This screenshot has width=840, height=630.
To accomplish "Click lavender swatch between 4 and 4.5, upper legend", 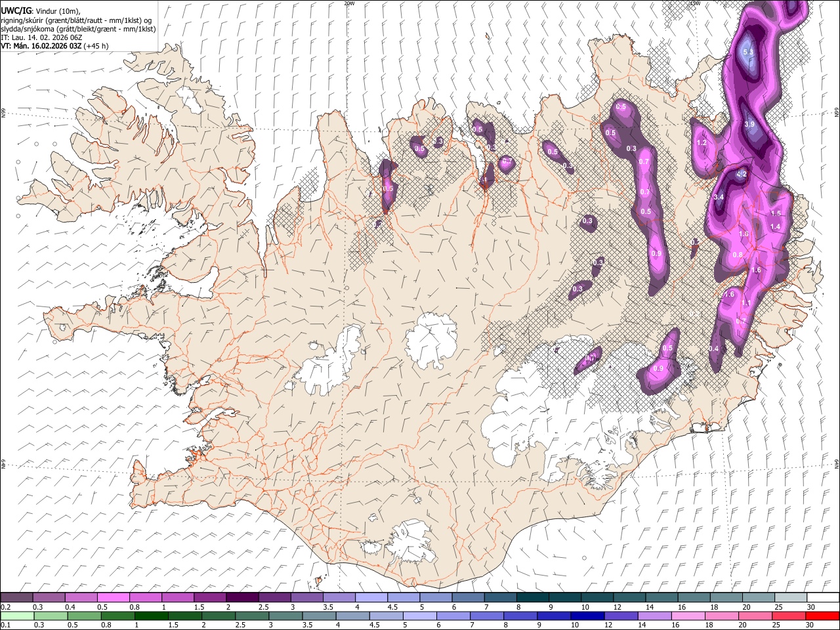I will pos(371,597).
